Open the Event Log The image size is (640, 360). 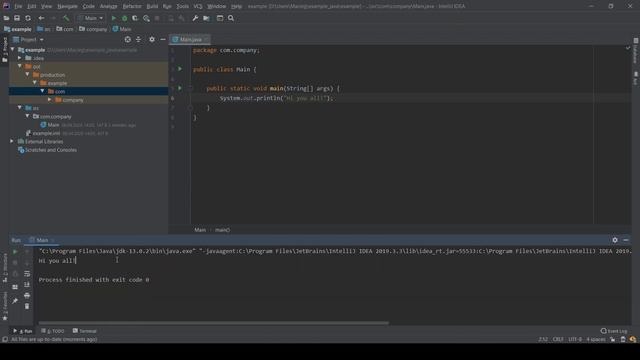click(x=614, y=331)
